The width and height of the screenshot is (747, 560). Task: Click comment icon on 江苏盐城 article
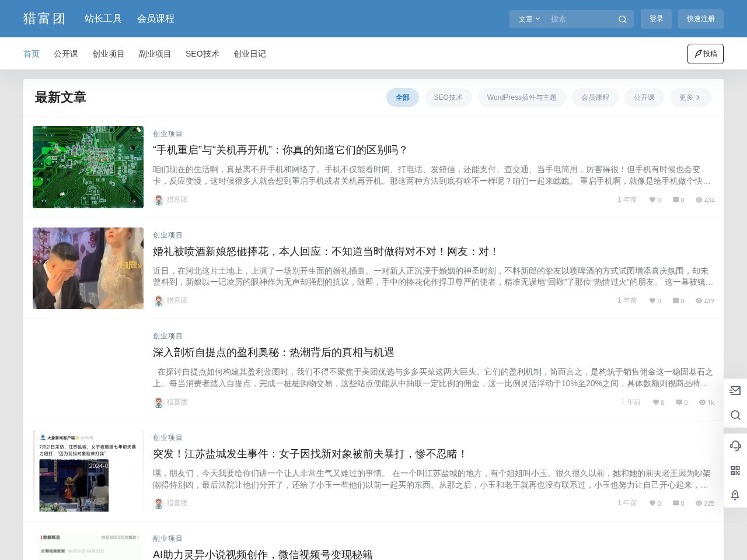[676, 503]
